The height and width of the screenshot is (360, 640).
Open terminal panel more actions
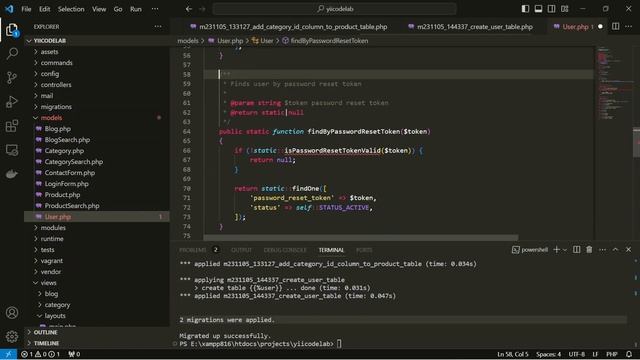click(602, 249)
